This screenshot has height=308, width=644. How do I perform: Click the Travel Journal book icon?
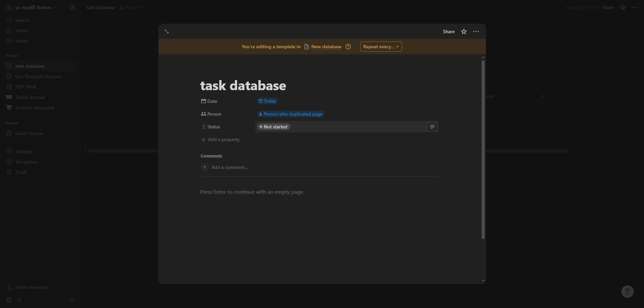pos(9,97)
